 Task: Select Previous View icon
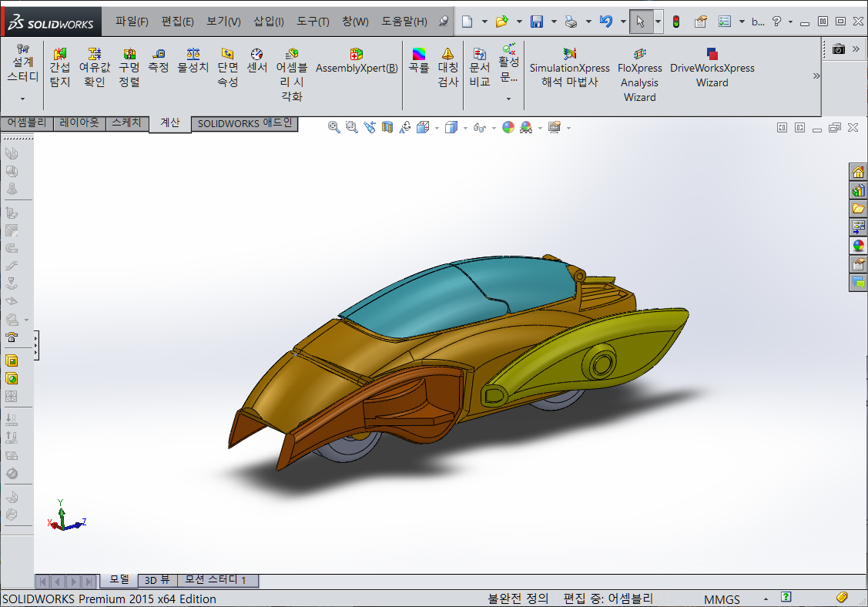369,127
